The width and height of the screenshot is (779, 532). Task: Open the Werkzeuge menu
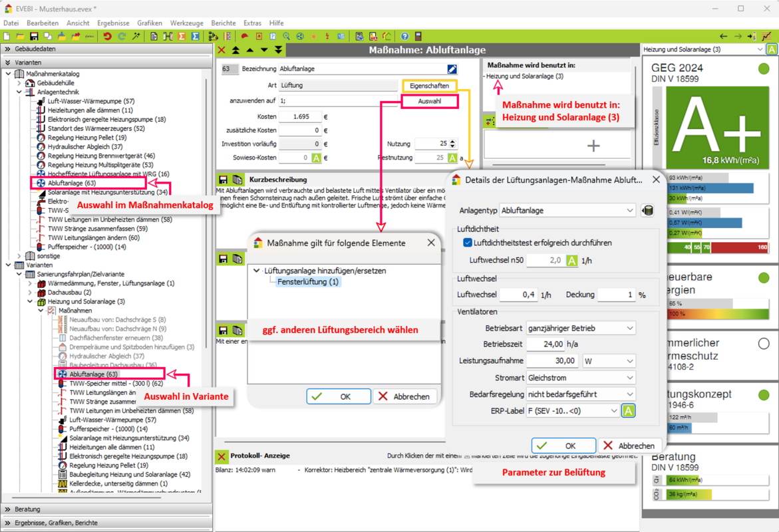click(186, 23)
